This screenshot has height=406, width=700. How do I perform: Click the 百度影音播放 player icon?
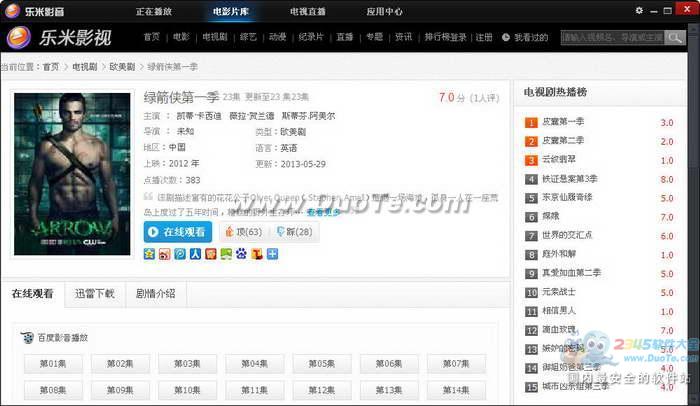29,336
